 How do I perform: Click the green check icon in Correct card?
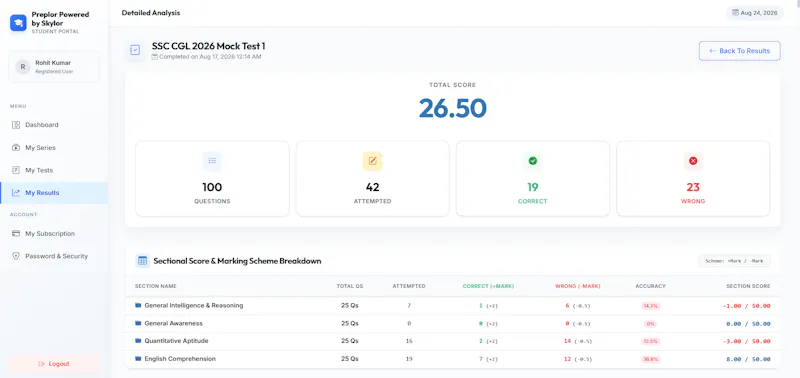(533, 161)
